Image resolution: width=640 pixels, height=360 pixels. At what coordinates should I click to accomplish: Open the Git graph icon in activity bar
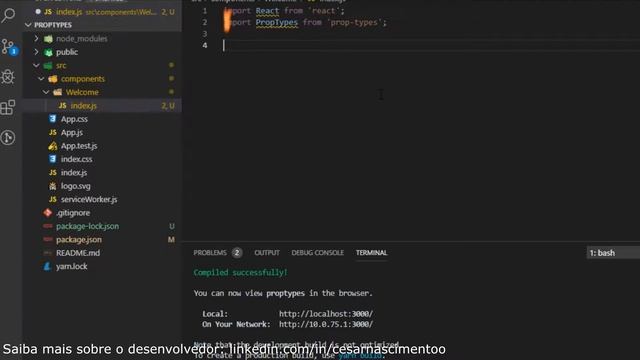point(8,138)
